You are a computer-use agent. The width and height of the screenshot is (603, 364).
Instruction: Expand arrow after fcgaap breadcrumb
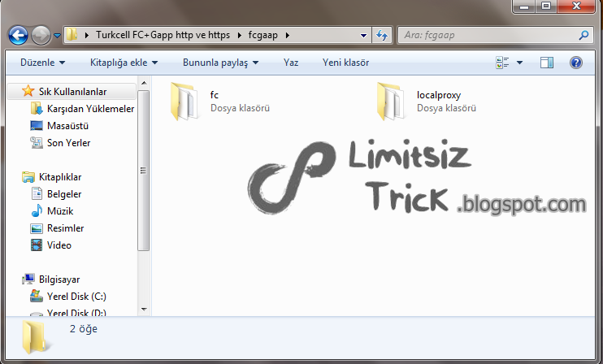click(287, 35)
